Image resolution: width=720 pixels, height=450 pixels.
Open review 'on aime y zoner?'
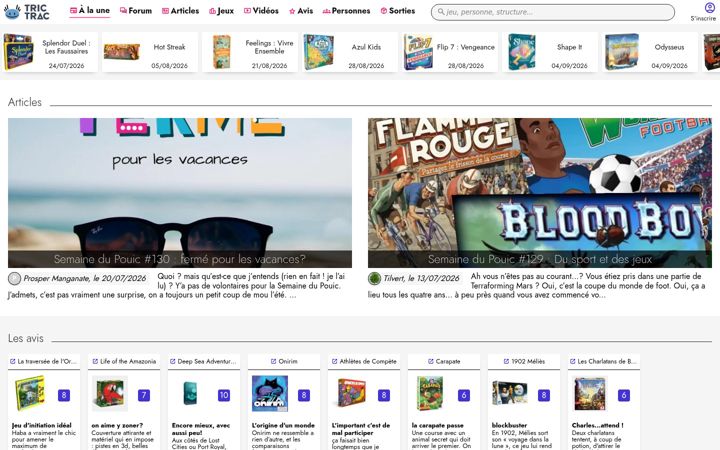click(x=117, y=425)
